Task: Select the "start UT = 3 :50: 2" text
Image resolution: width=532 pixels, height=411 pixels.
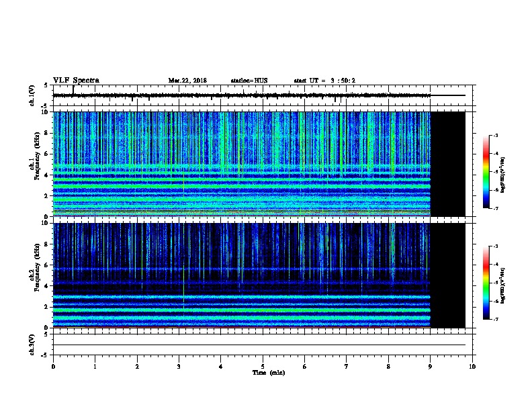Action: pyautogui.click(x=324, y=81)
